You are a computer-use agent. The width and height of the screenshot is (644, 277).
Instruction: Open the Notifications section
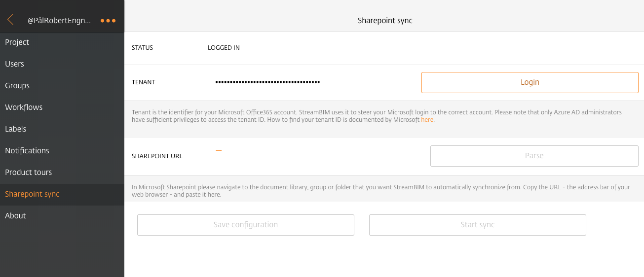click(x=62, y=151)
